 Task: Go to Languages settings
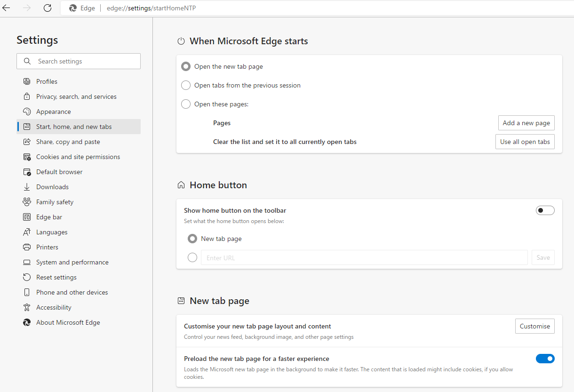tap(79, 232)
